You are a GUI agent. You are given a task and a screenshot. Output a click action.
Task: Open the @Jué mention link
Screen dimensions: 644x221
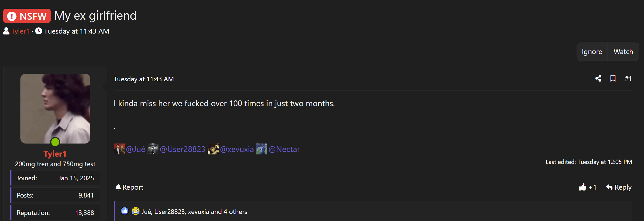136,149
